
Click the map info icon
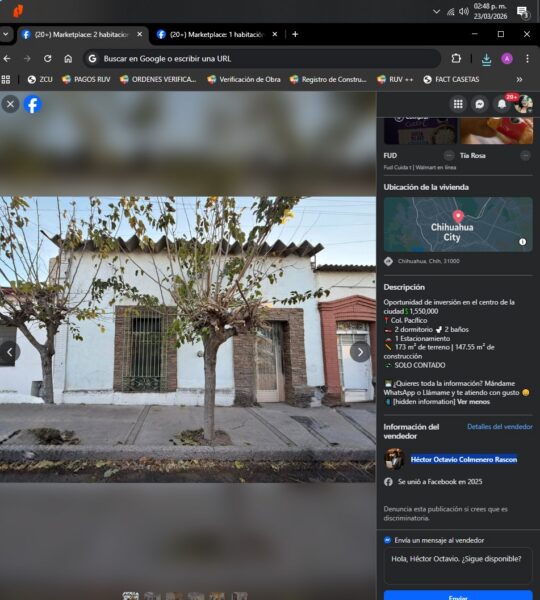(522, 242)
